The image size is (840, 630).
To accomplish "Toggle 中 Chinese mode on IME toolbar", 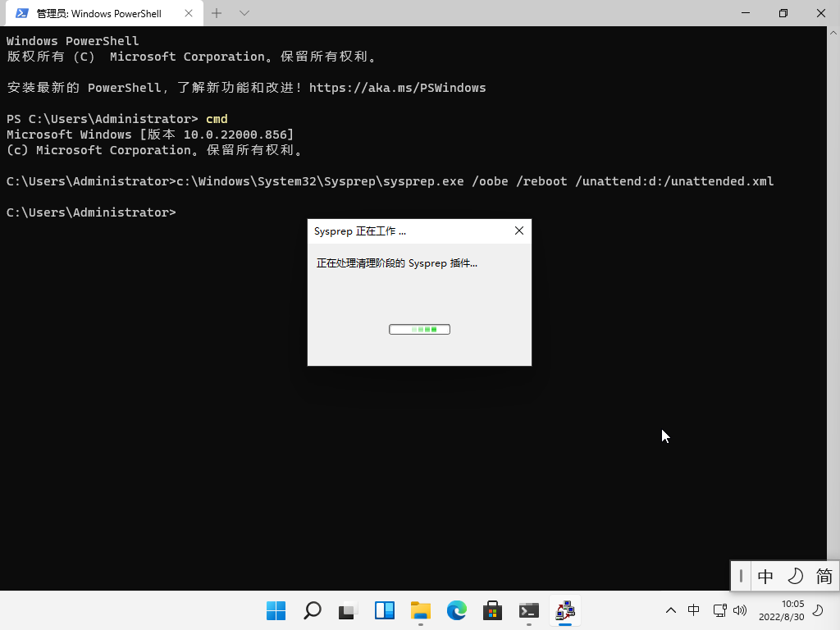I will (765, 577).
